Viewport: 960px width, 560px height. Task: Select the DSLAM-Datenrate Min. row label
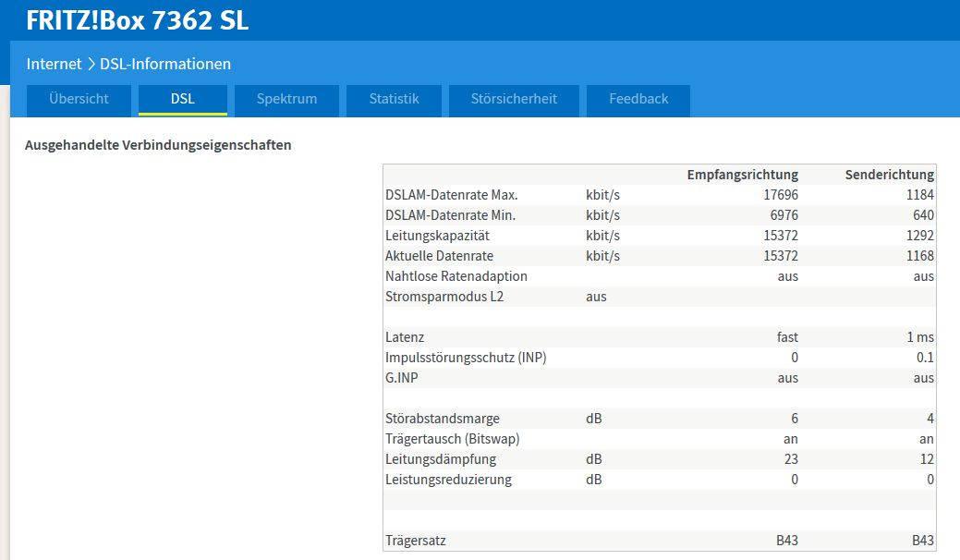[450, 214]
